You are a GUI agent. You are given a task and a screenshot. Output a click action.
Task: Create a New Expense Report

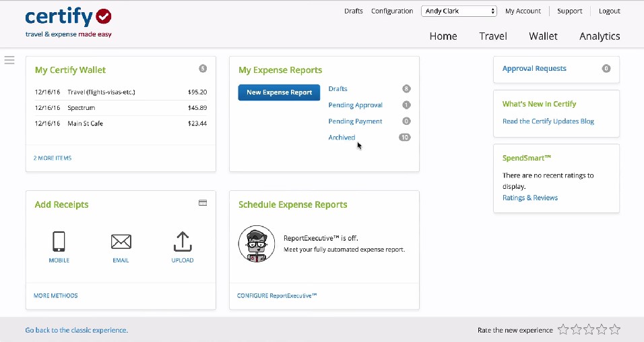[x=279, y=92]
